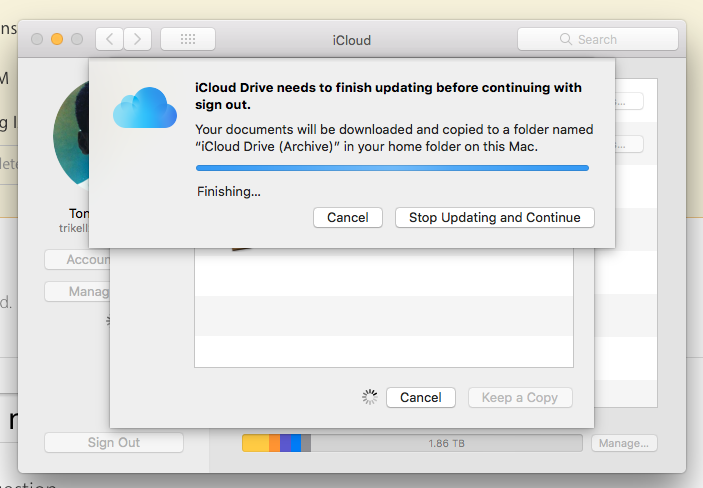Click the back navigation arrow
Viewport: 703px width, 488px height.
click(109, 39)
